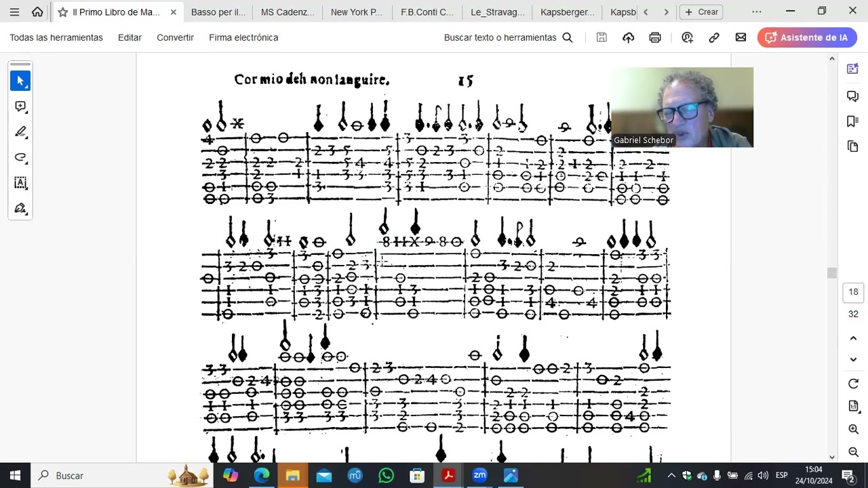868x488 pixels.
Task: Go to the next page
Action: click(x=853, y=360)
